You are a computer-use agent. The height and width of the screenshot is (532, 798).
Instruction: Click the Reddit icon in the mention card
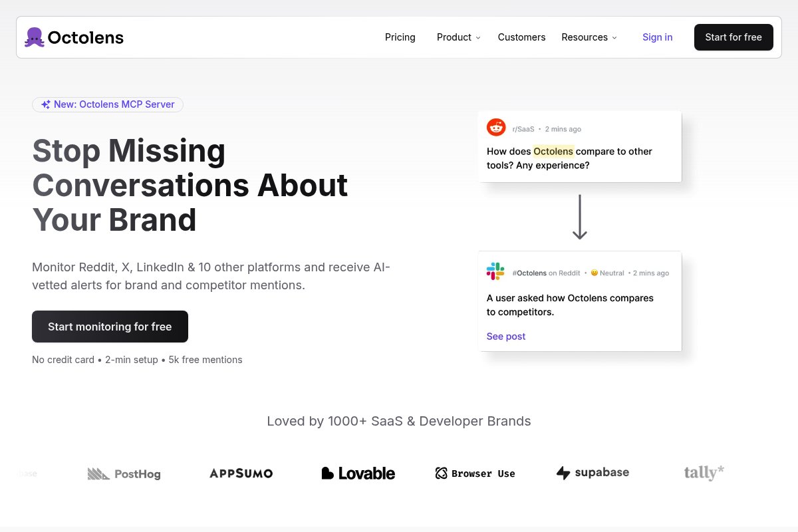pos(496,128)
